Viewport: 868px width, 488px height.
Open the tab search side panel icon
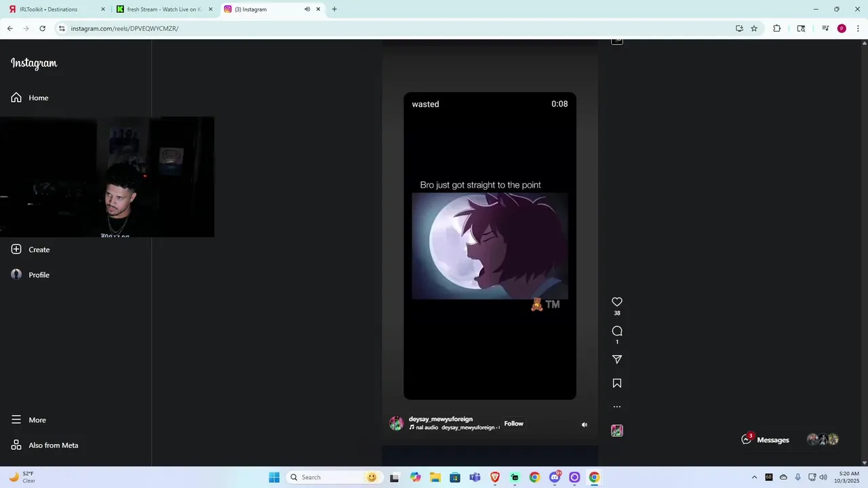click(x=801, y=28)
